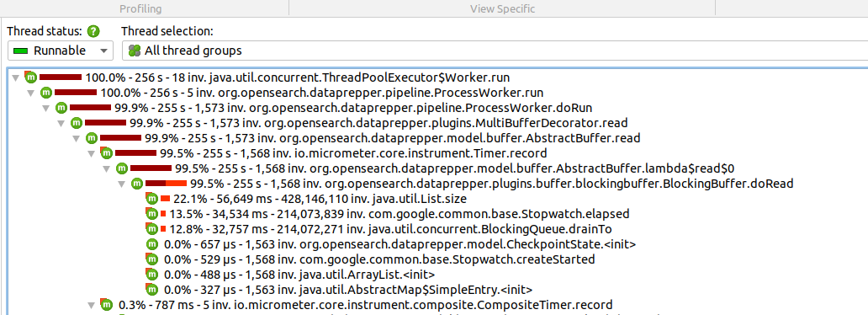Screen dimensions: 868x315
Task: Click method icon of ArrayList.<init>
Action: point(151,274)
